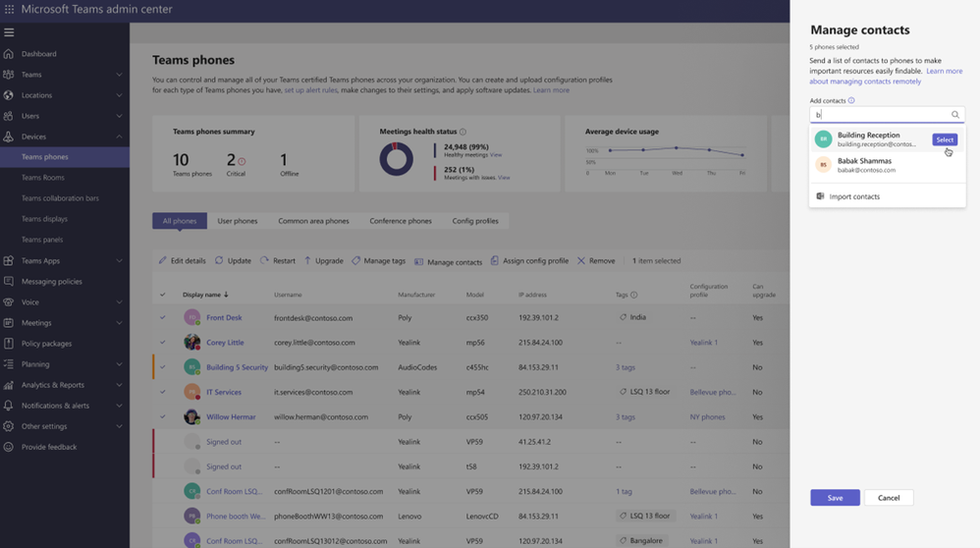
Task: Click the Analytics & Reports chart icon
Action: coord(8,385)
